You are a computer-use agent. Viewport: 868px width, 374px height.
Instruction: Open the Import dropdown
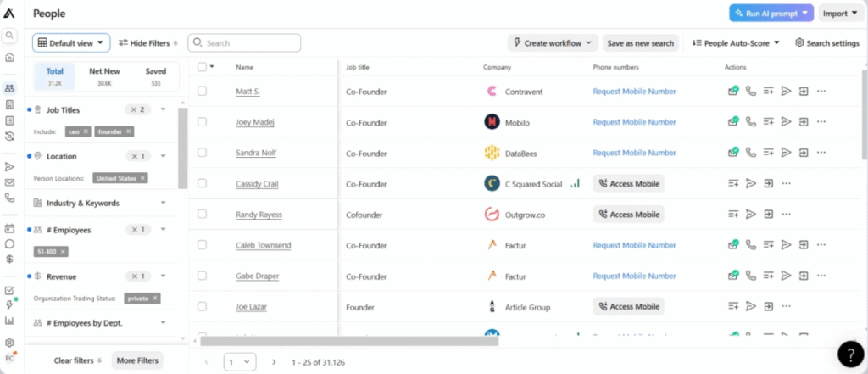(840, 14)
